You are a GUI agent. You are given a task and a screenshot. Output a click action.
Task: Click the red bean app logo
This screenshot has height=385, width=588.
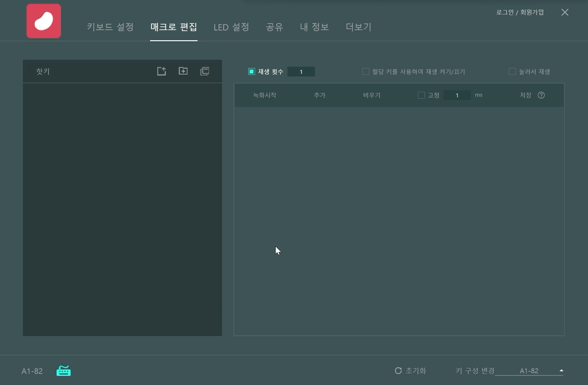pos(44,21)
